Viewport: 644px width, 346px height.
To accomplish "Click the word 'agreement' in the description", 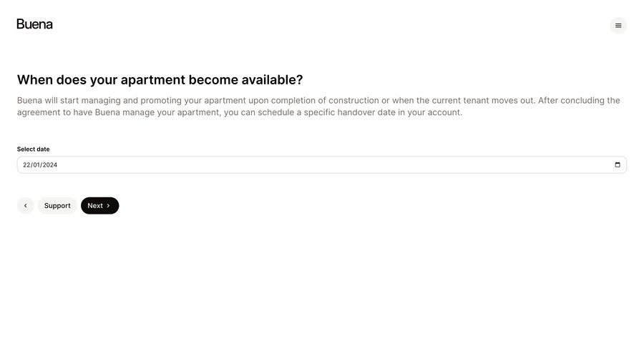I will [39, 112].
